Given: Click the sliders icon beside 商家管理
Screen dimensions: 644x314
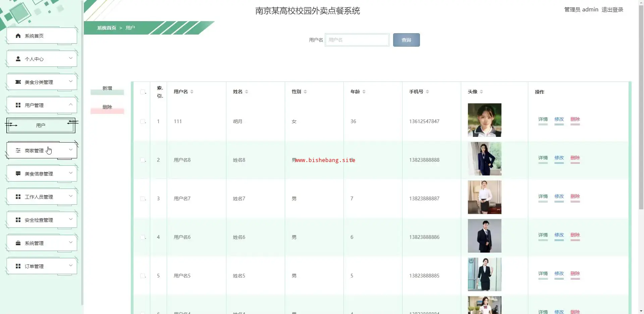Looking at the screenshot, I should coord(18,150).
